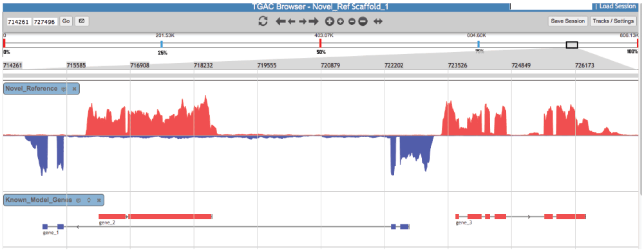Viewport: 644px width, 252px height.
Task: Hide the Known_Model_Genes track
Action: click(99, 201)
